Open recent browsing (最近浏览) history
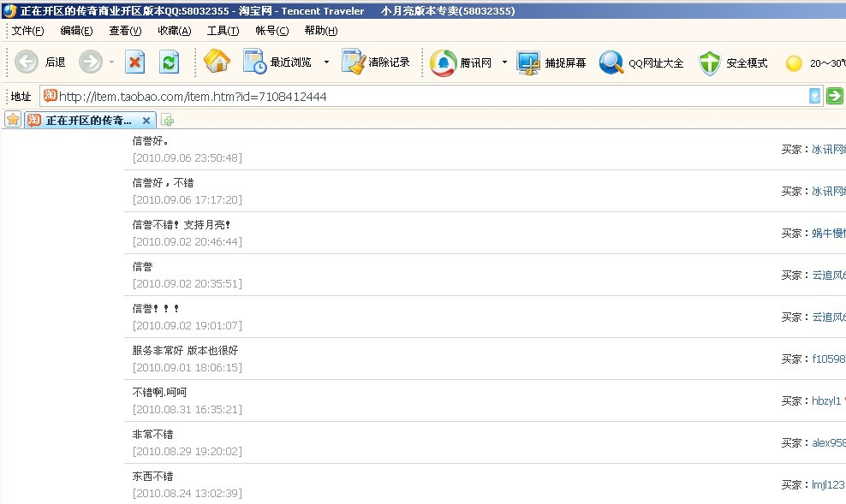The image size is (846, 504). (x=278, y=62)
